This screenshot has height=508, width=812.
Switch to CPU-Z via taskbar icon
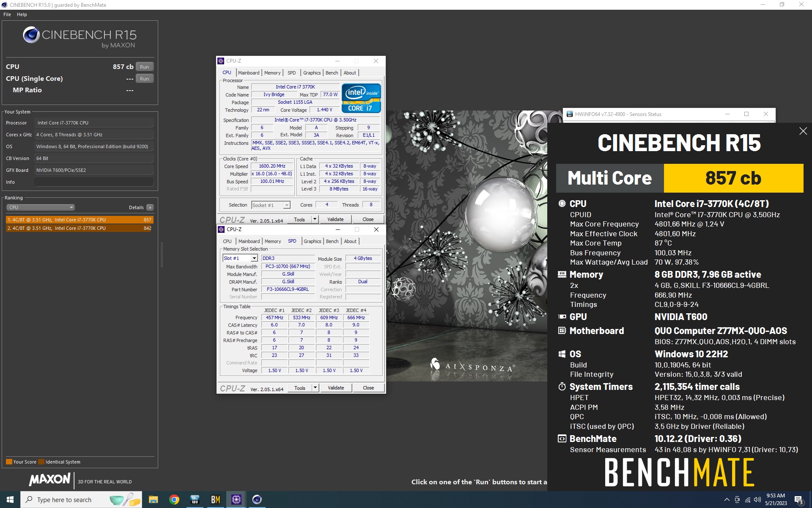point(236,500)
